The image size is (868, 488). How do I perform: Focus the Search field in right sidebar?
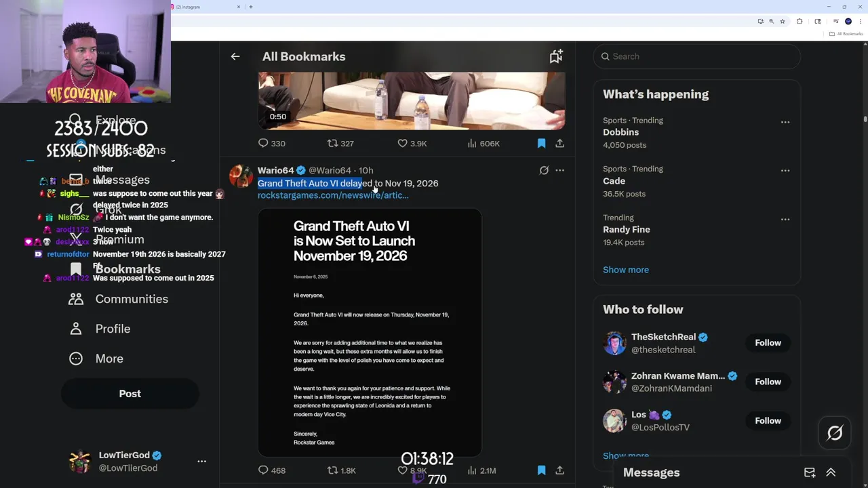click(x=697, y=56)
